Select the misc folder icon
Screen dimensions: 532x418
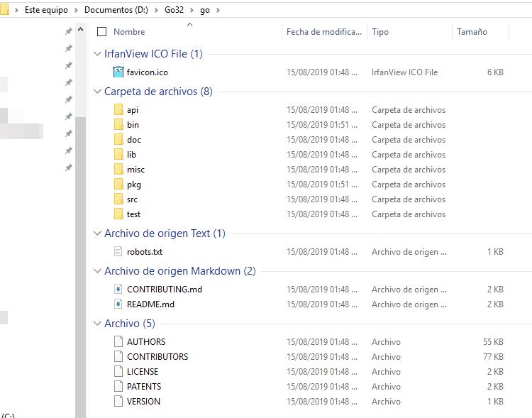pyautogui.click(x=118, y=170)
